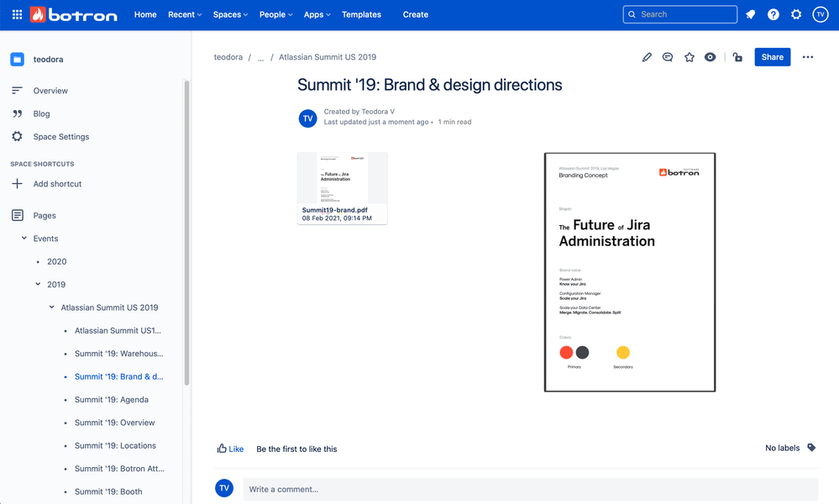
Task: Click the pencil edit page icon
Action: (x=647, y=57)
